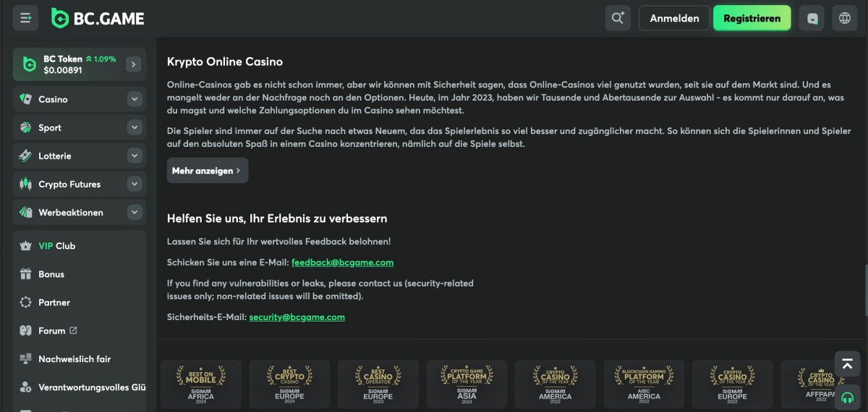This screenshot has width=868, height=412.
Task: Open language globe icon
Action: click(845, 18)
